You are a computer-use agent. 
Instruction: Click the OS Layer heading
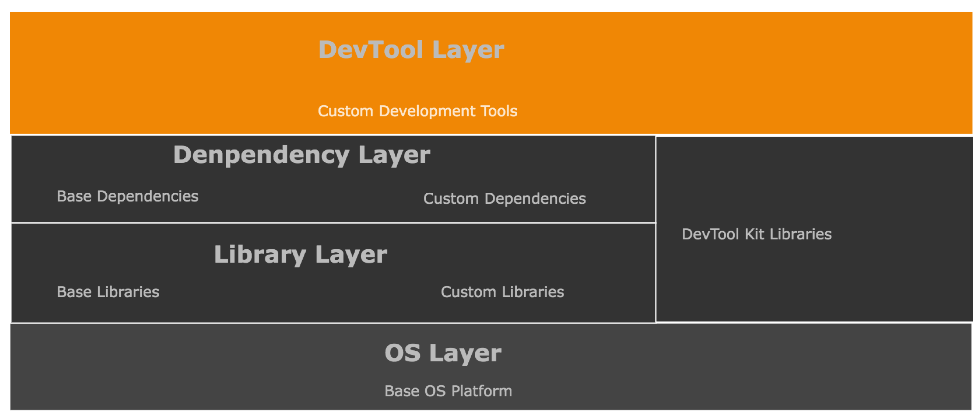point(443,353)
